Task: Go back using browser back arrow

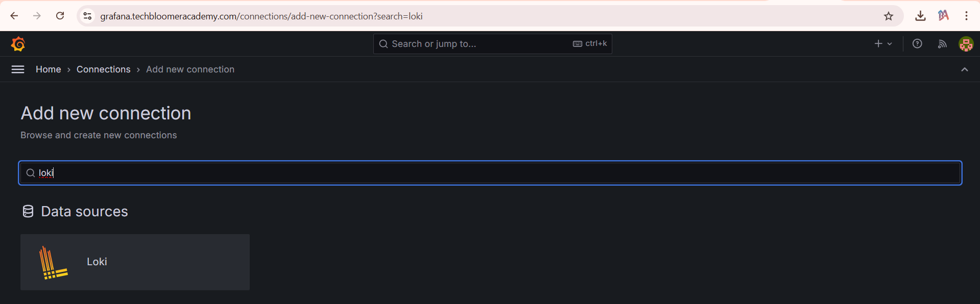Action: 14,16
